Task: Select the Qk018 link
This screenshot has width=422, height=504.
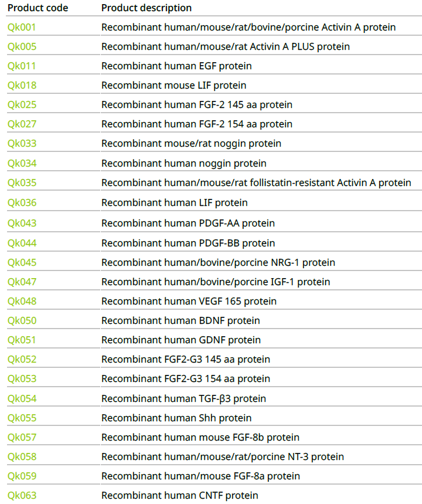Action: 22,85
